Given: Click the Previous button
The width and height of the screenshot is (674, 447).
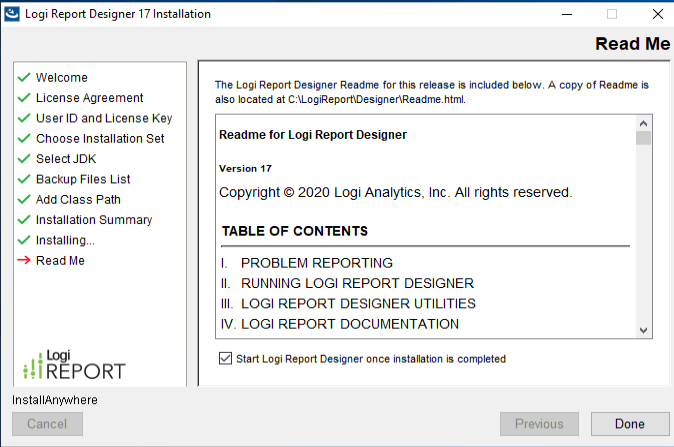Looking at the screenshot, I should click(x=539, y=424).
